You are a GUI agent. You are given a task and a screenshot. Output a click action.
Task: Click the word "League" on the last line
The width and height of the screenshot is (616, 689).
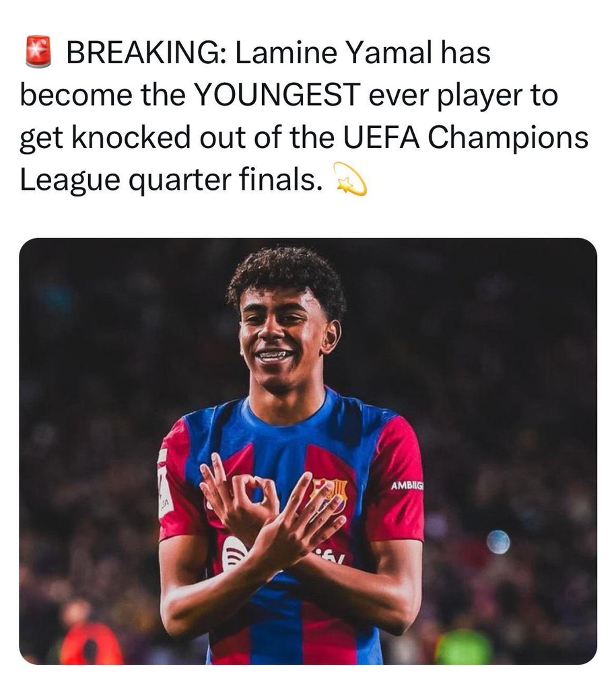coord(68,180)
